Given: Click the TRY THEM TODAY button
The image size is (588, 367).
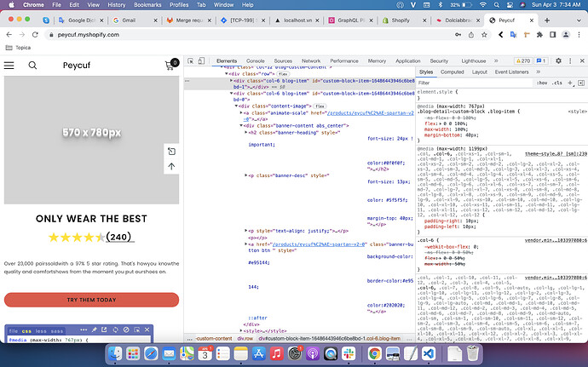Looking at the screenshot, I should pyautogui.click(x=91, y=300).
